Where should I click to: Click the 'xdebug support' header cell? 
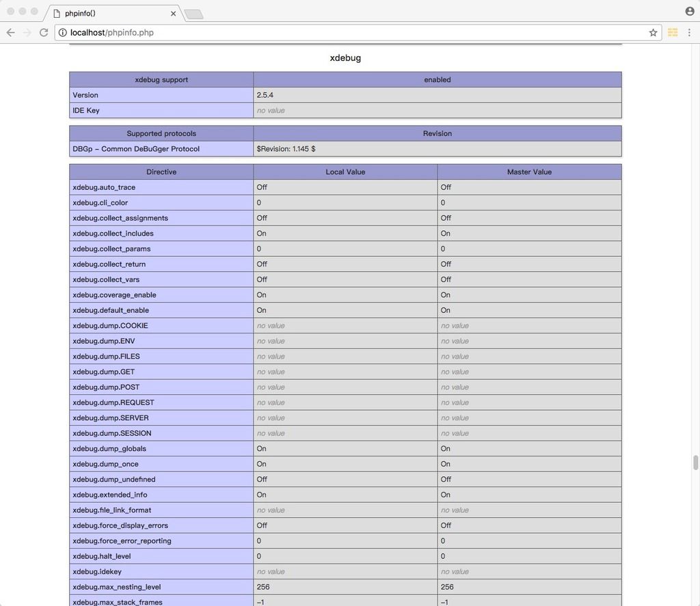[x=161, y=80]
